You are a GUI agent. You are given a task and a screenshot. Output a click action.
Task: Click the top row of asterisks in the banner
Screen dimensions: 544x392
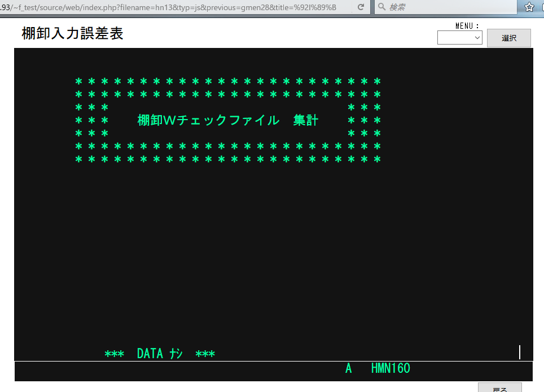point(228,82)
